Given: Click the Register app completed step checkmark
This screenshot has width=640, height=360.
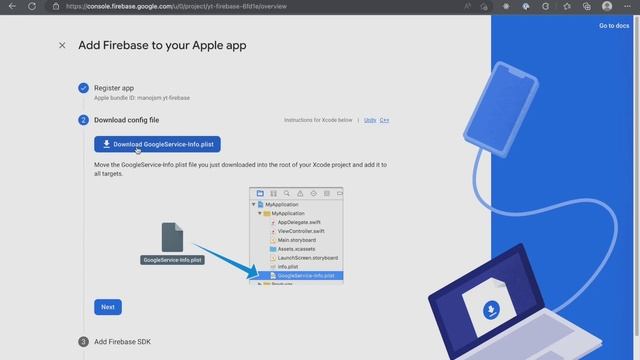Looking at the screenshot, I should point(83,88).
